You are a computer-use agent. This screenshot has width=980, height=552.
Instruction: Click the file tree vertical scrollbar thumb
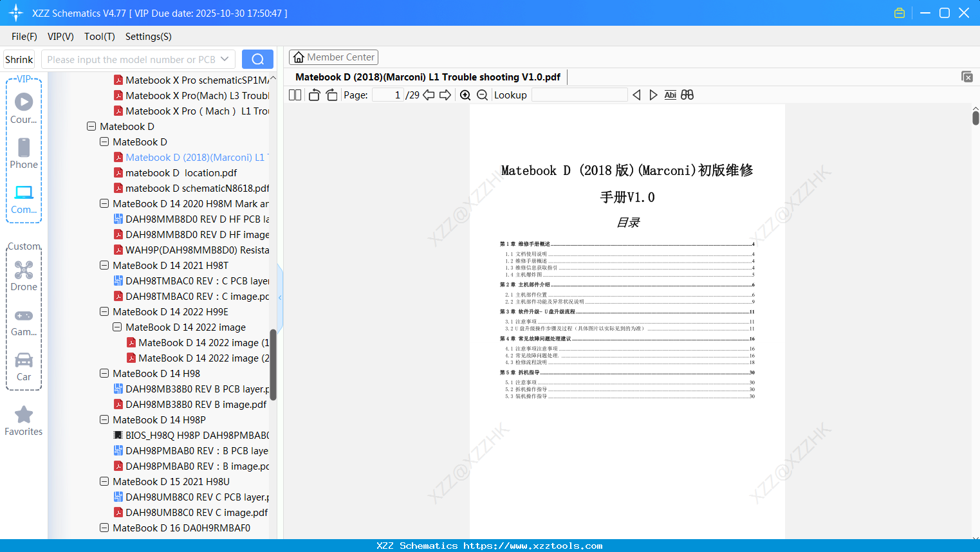point(273,365)
